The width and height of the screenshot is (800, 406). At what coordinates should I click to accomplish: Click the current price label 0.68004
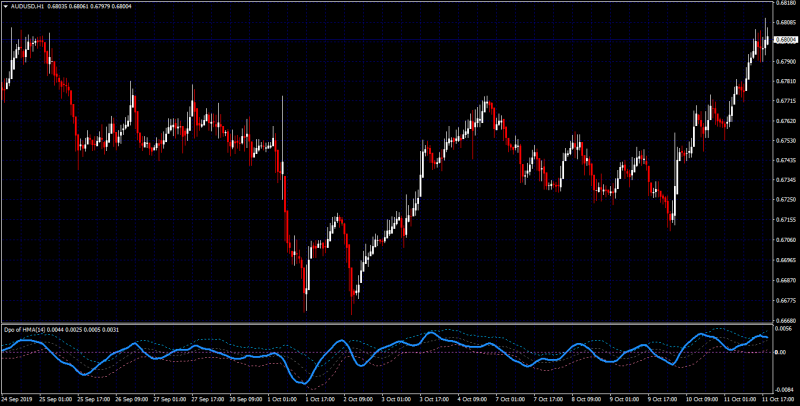click(x=785, y=40)
